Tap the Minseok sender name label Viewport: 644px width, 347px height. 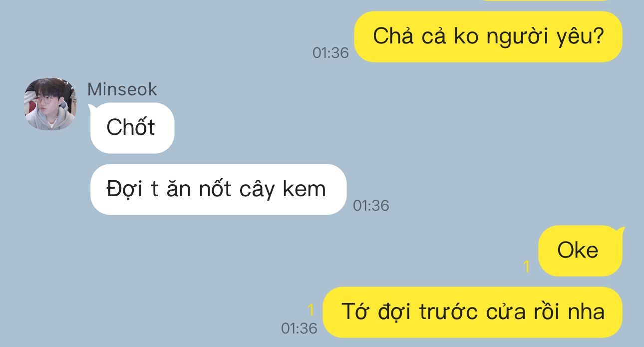click(x=122, y=89)
